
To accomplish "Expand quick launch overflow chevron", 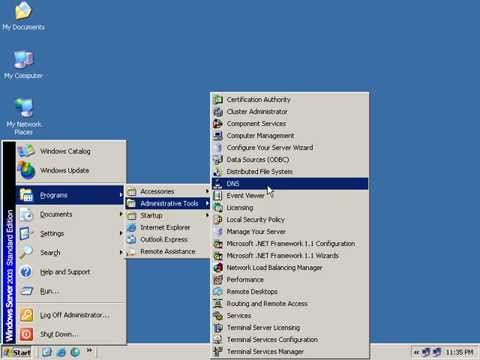I will tap(89, 350).
